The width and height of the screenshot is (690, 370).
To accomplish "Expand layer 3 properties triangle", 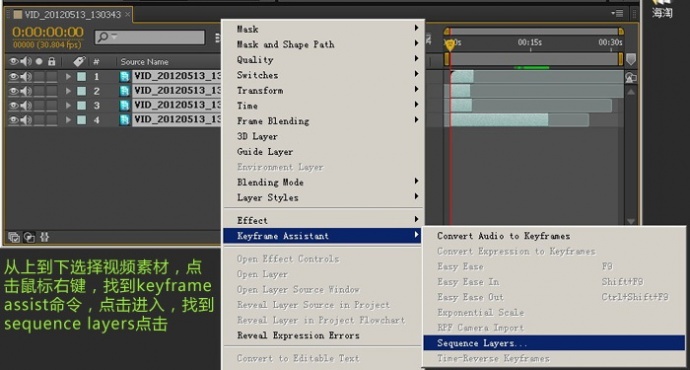I will click(68, 106).
